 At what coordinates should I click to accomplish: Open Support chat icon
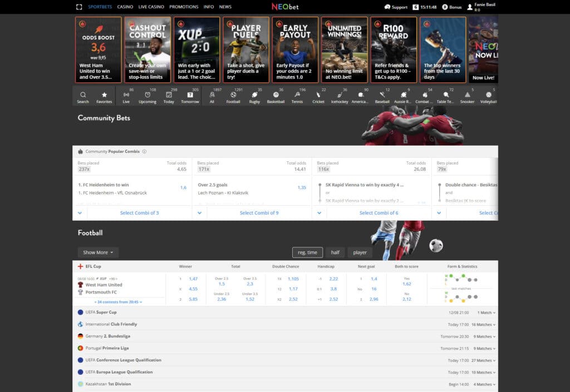click(387, 7)
